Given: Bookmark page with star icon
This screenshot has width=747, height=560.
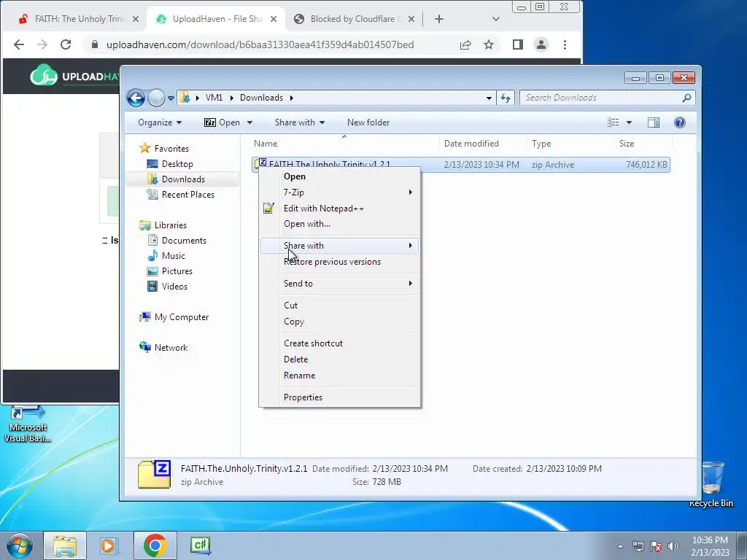Looking at the screenshot, I should (489, 44).
